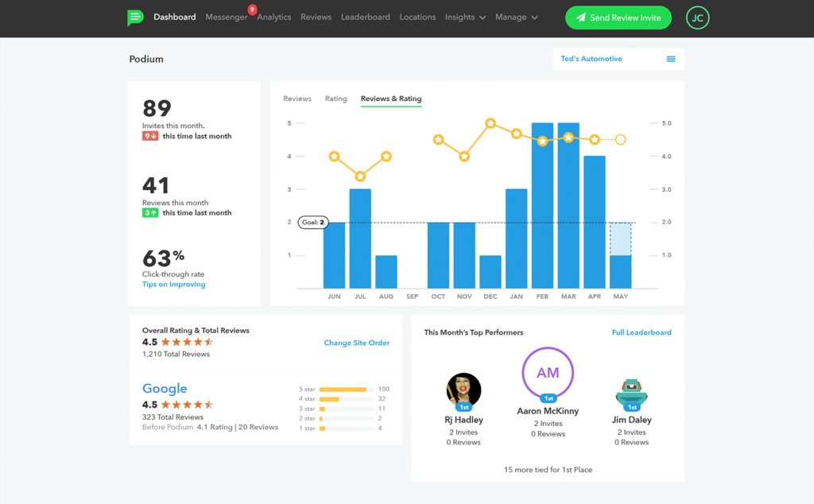814x504 pixels.
Task: Click the 5 star rating progress bar
Action: (x=346, y=390)
